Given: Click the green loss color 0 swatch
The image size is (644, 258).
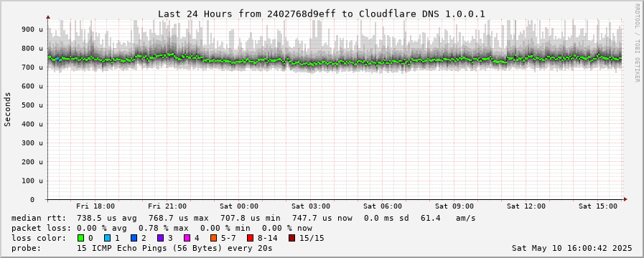Looking at the screenshot, I should click(80, 238).
